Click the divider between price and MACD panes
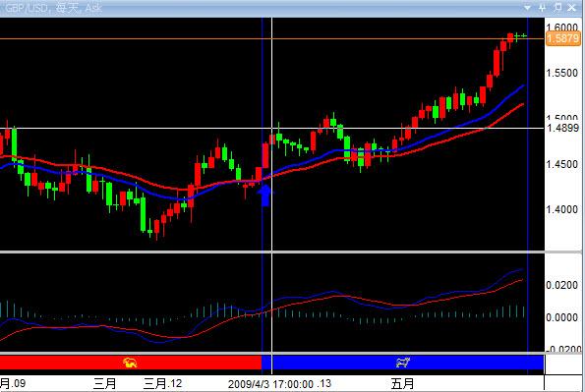Viewport: 585px width, 392px height. [x=291, y=252]
